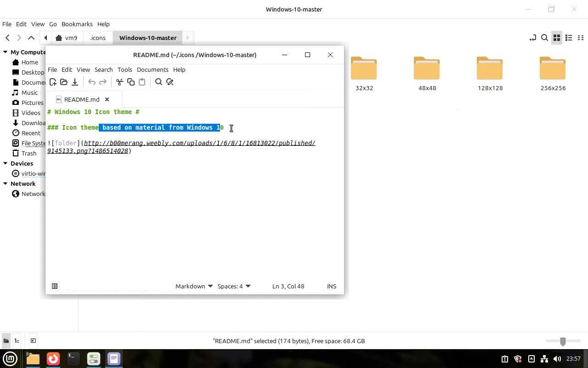Image resolution: width=588 pixels, height=368 pixels.
Task: Open Find with the magnifier in the editor
Action: [x=158, y=82]
